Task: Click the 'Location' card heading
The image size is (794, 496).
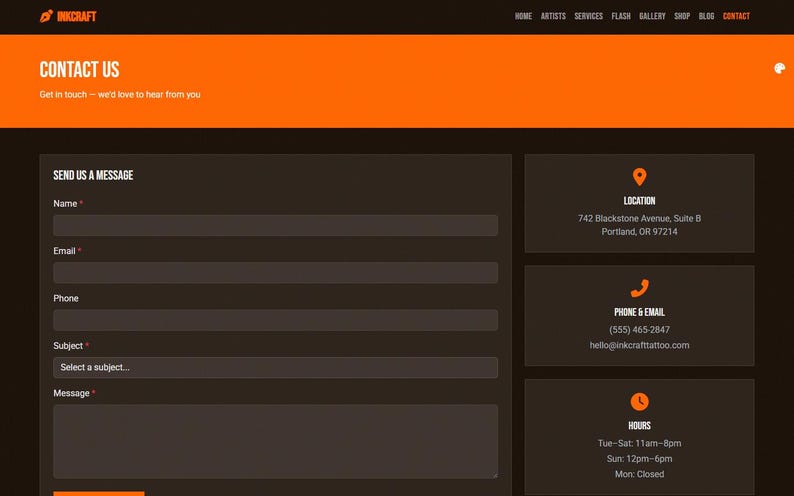Action: point(640,201)
